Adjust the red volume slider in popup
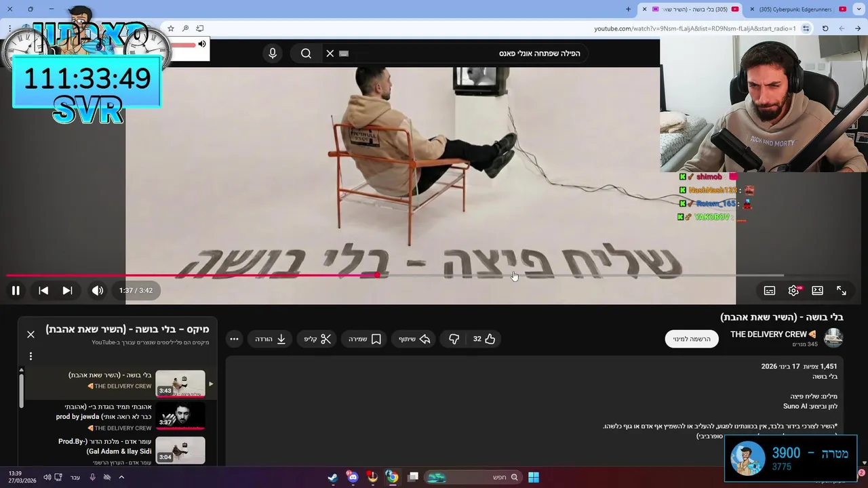This screenshot has height=488, width=868. tap(182, 45)
